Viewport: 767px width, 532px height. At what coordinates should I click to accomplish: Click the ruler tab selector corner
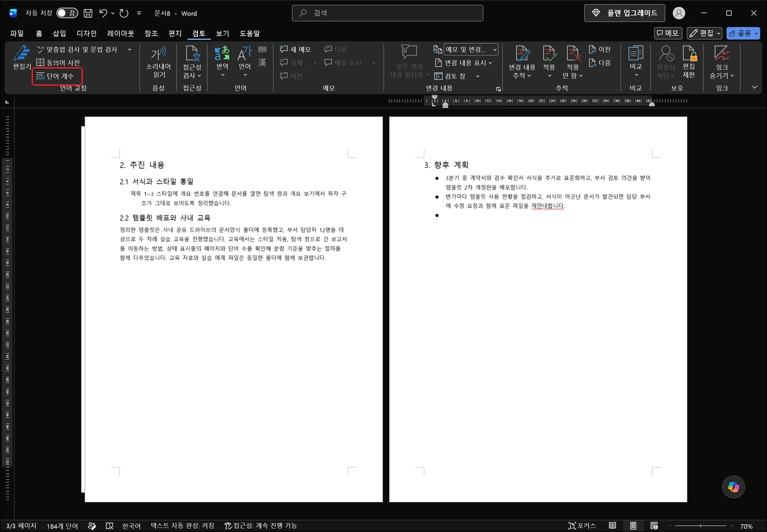[7, 102]
